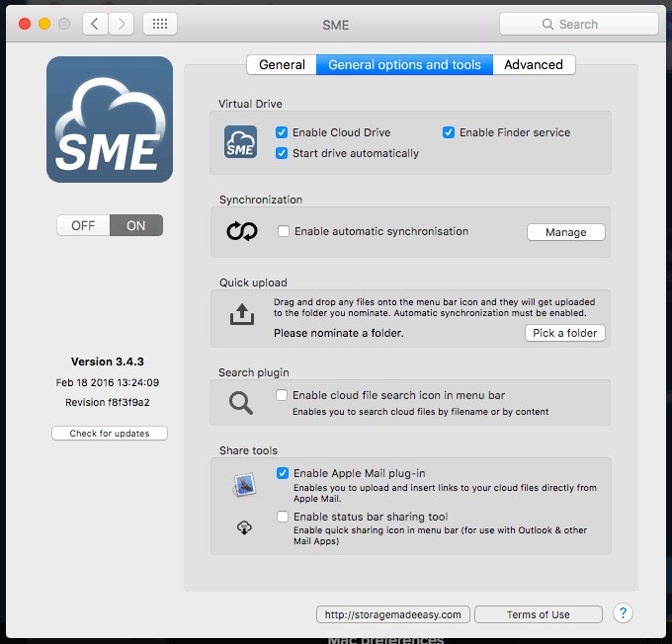The height and width of the screenshot is (644, 672).
Task: Click the Manage synchronization button
Action: 565,232
